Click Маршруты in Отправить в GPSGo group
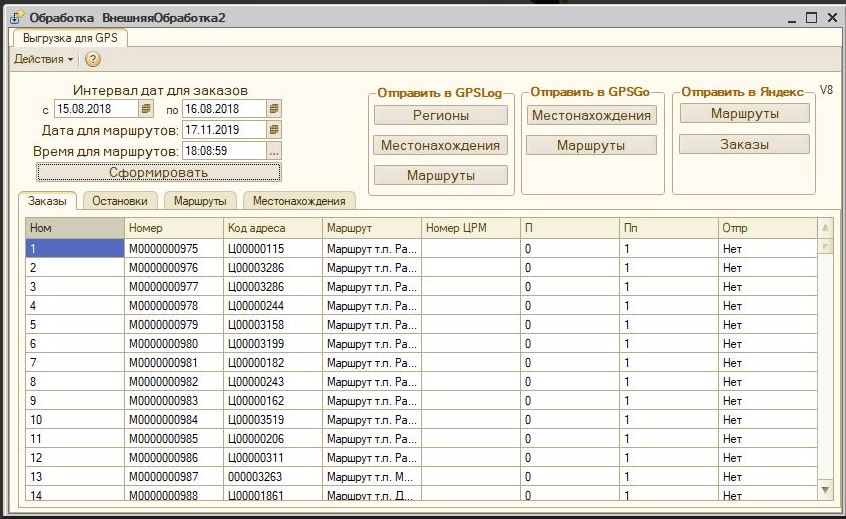The height and width of the screenshot is (519, 846). coord(591,145)
